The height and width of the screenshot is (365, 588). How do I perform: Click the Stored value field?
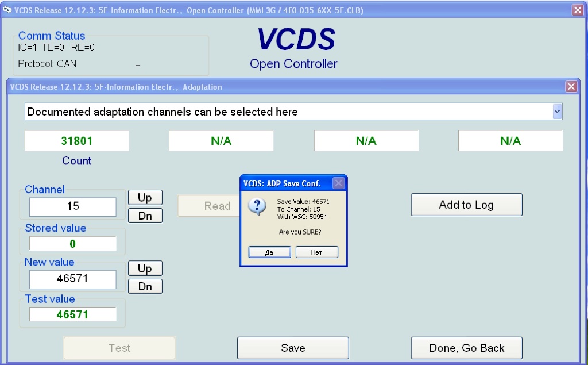73,244
